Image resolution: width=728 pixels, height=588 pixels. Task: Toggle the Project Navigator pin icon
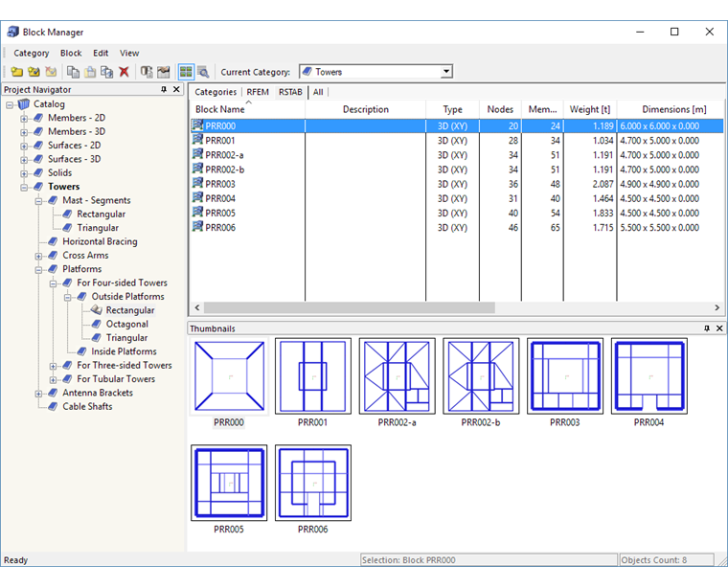tap(164, 89)
